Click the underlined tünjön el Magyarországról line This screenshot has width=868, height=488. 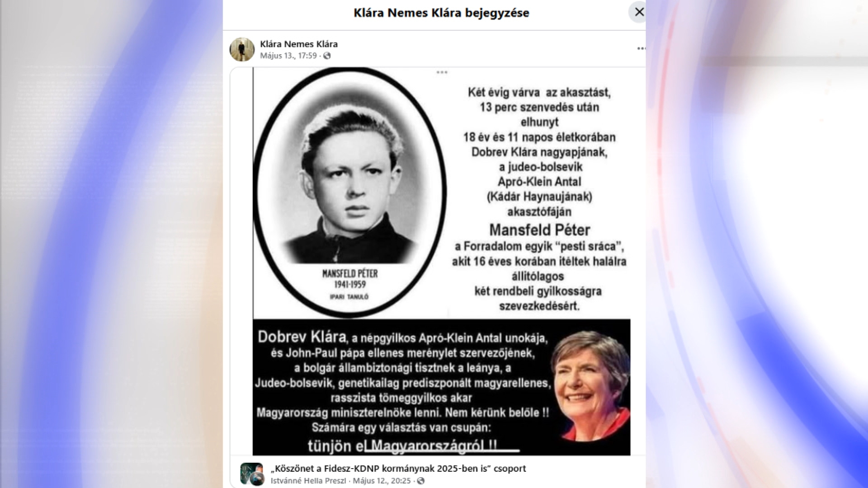click(x=413, y=446)
